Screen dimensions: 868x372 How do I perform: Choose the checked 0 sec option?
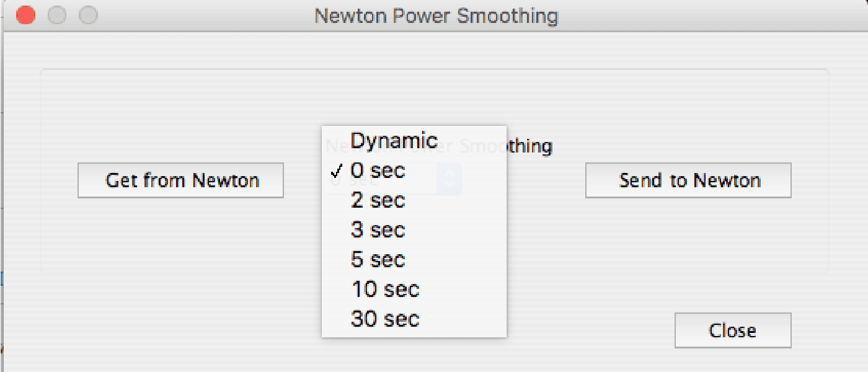tap(378, 170)
